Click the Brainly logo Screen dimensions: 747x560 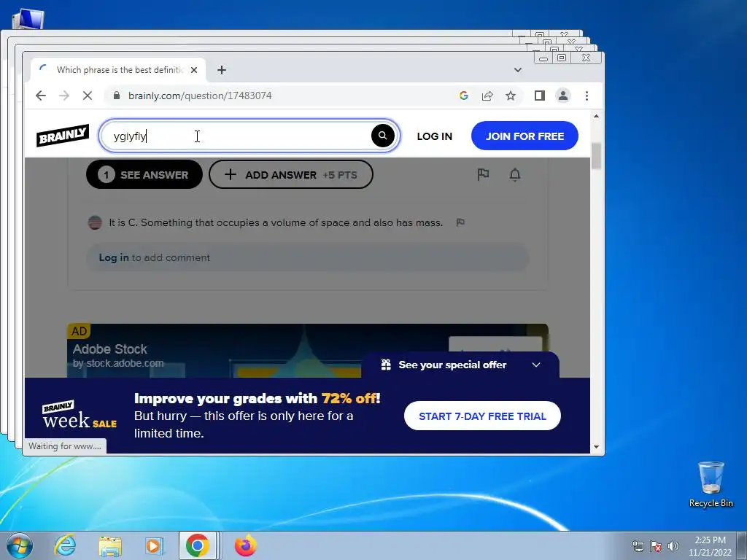63,136
